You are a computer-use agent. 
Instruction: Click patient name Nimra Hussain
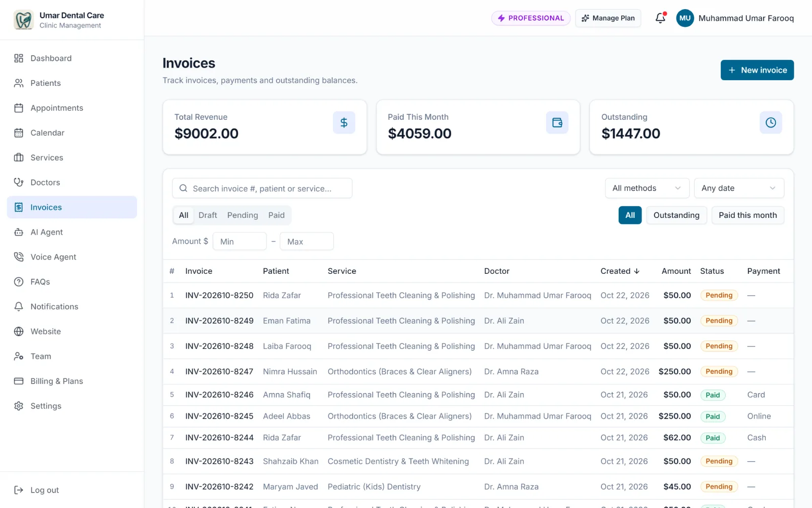point(290,371)
